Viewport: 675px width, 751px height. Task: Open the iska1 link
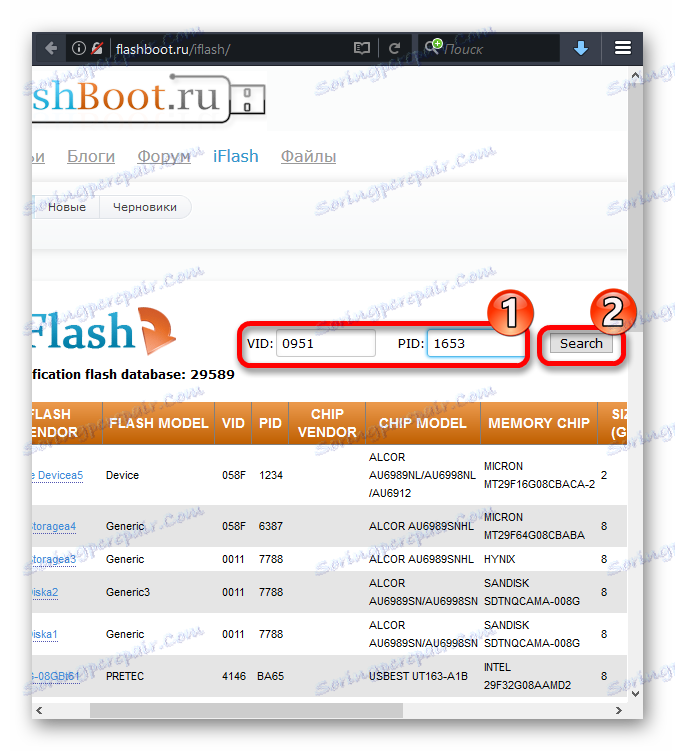[x=45, y=634]
